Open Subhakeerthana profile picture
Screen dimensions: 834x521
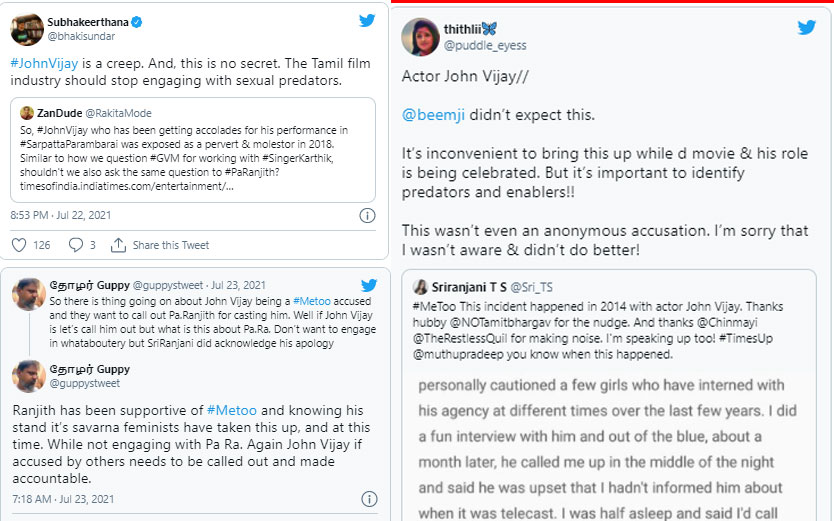click(x=27, y=29)
